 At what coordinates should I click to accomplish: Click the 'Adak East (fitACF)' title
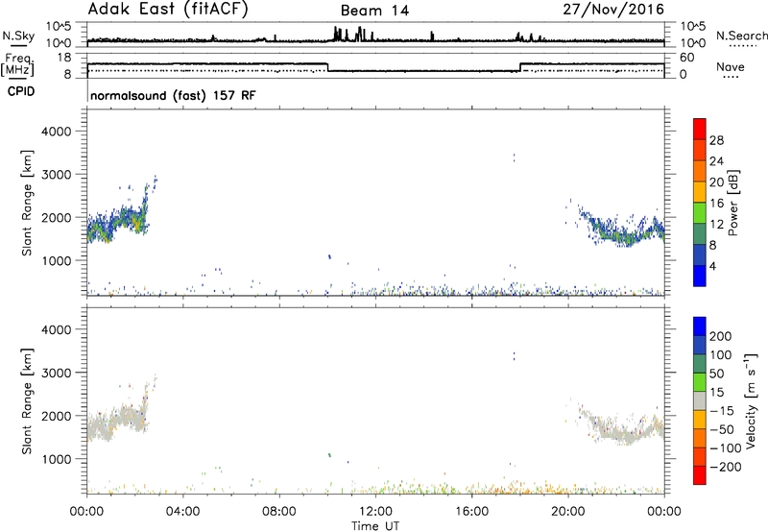(168, 10)
